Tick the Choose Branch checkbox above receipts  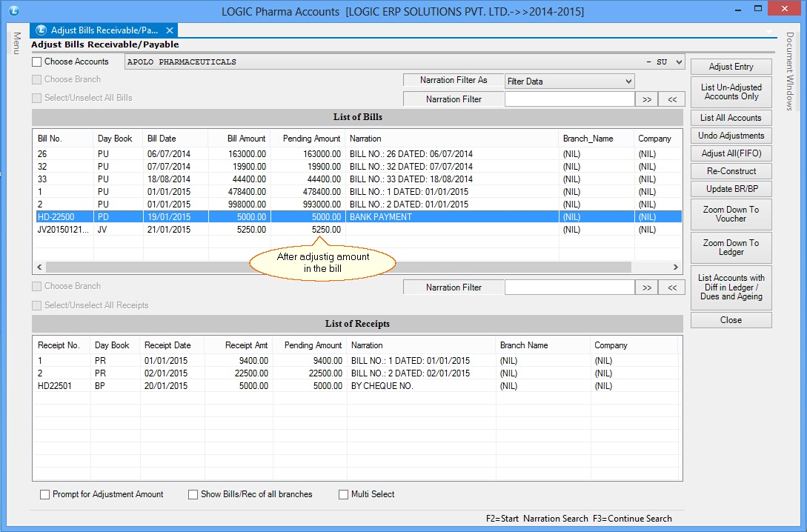coord(36,287)
